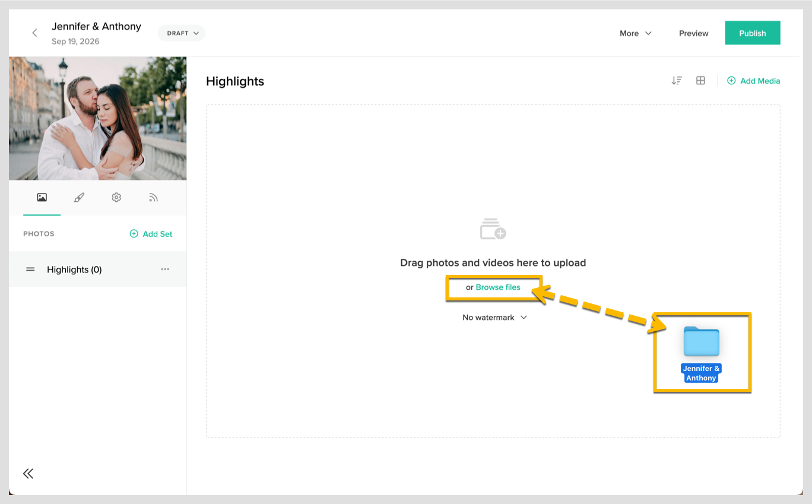The height and width of the screenshot is (504, 812).
Task: Collapse the sidebar with double-arrow icon
Action: pos(28,473)
